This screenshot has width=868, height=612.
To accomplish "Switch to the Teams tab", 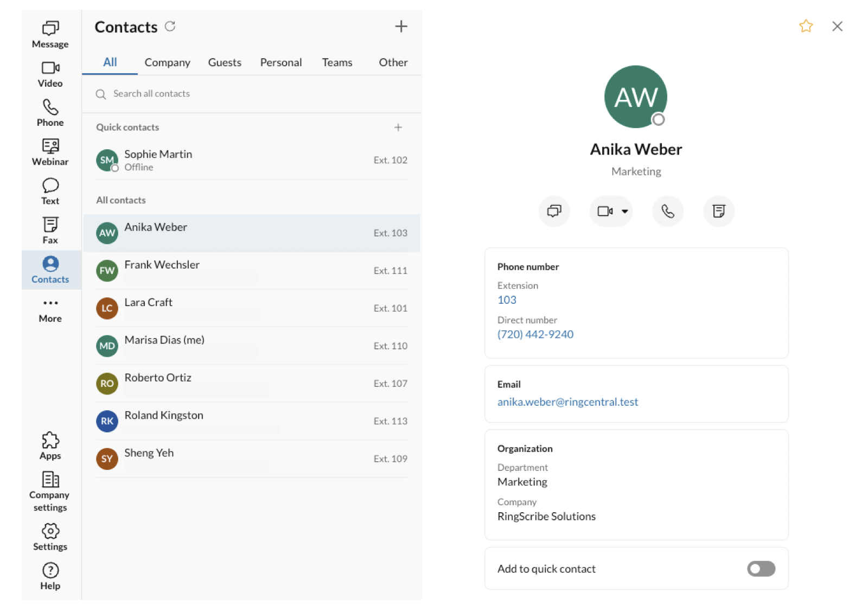I will 337,62.
